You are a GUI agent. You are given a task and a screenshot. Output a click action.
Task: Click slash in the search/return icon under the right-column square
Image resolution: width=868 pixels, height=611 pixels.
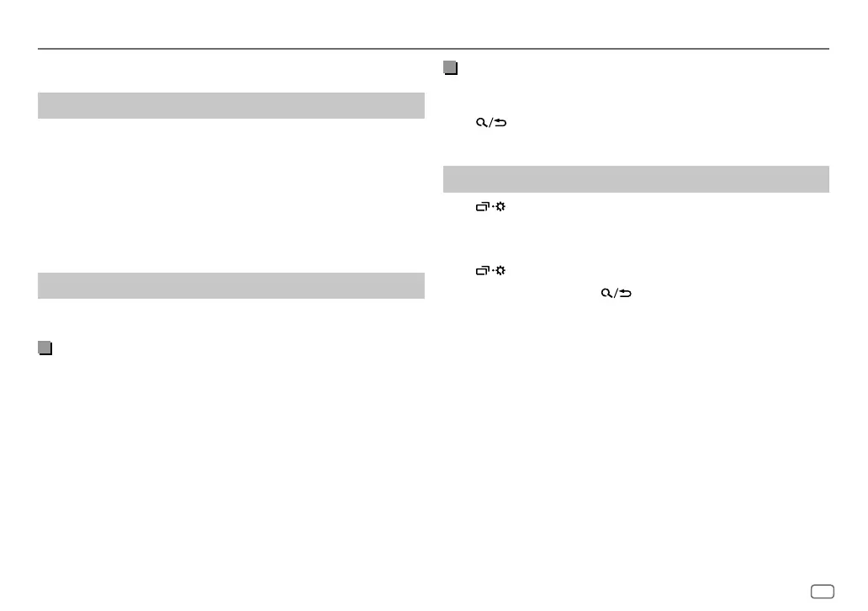490,122
